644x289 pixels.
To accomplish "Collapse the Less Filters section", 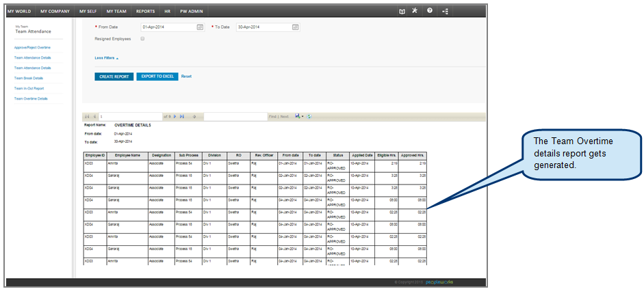I will (x=106, y=58).
